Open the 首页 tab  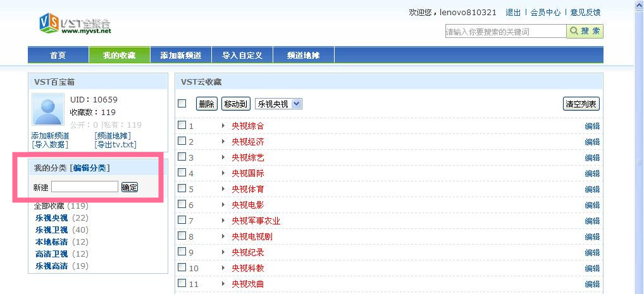tap(58, 55)
